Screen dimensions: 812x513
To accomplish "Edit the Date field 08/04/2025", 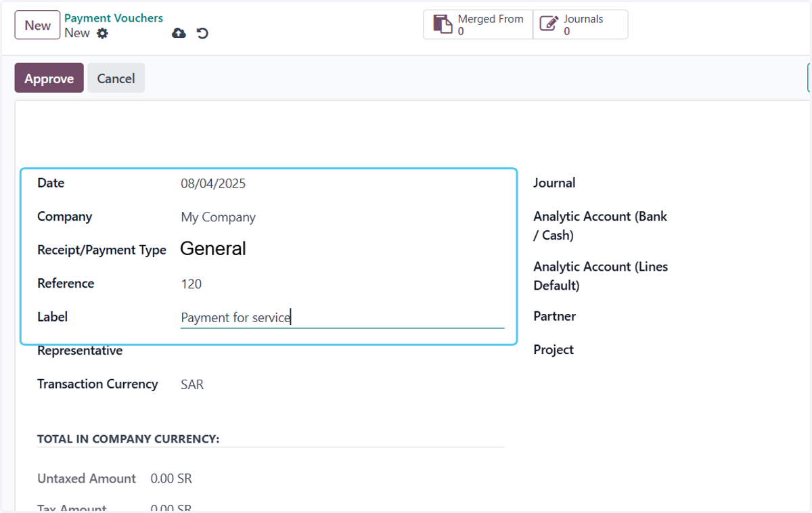I will tap(342, 183).
